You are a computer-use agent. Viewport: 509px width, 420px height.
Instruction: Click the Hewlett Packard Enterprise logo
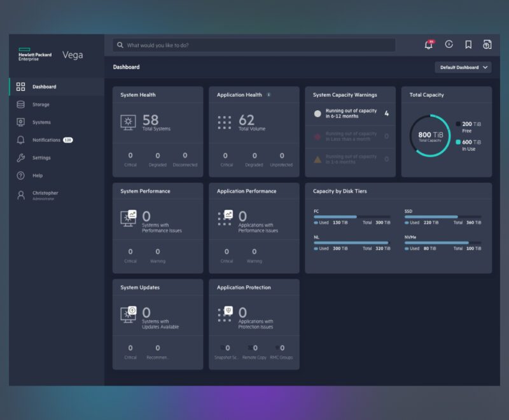coord(35,55)
